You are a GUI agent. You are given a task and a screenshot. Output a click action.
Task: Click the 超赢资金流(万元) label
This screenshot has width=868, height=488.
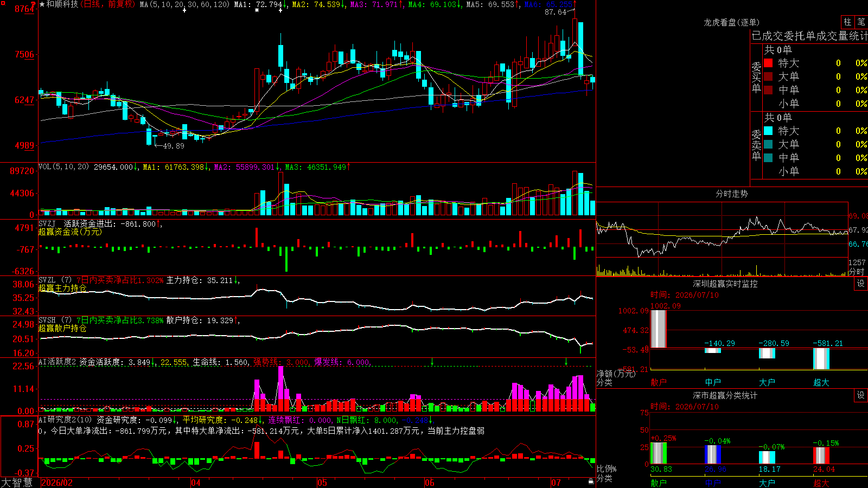(70, 232)
